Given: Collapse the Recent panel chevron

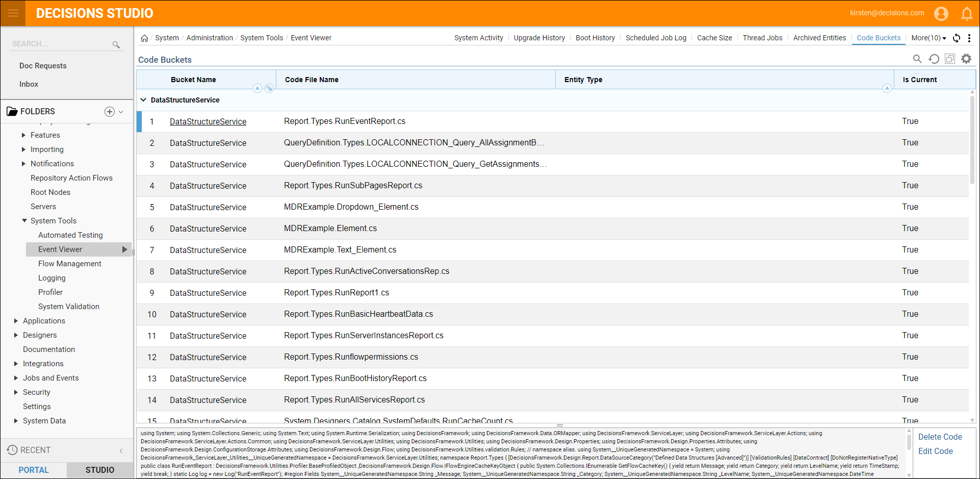Looking at the screenshot, I should pyautogui.click(x=121, y=450).
